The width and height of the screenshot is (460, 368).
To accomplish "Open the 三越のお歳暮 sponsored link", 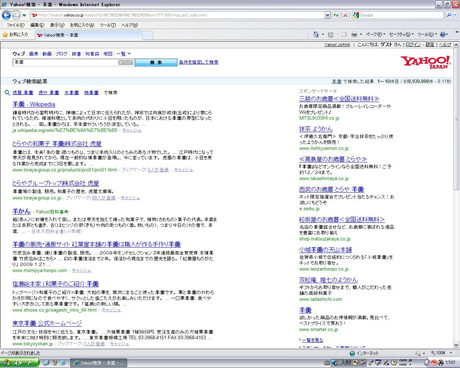I will tap(339, 99).
